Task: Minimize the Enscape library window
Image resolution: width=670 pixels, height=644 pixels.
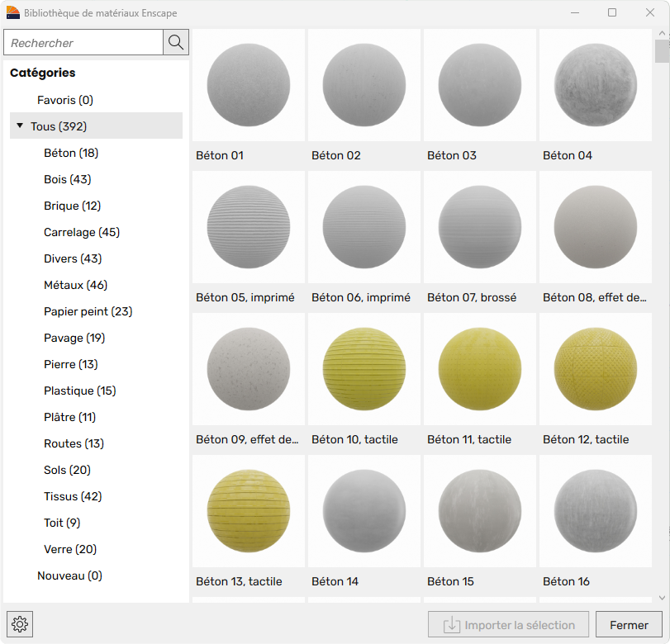Action: tap(575, 12)
